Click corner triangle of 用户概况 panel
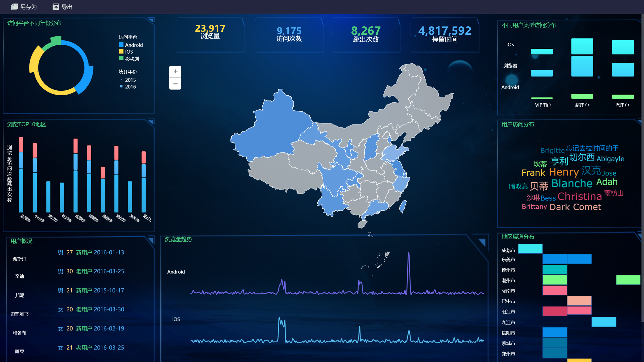Image resolution: width=644 pixels, height=362 pixels. pyautogui.click(x=151, y=241)
